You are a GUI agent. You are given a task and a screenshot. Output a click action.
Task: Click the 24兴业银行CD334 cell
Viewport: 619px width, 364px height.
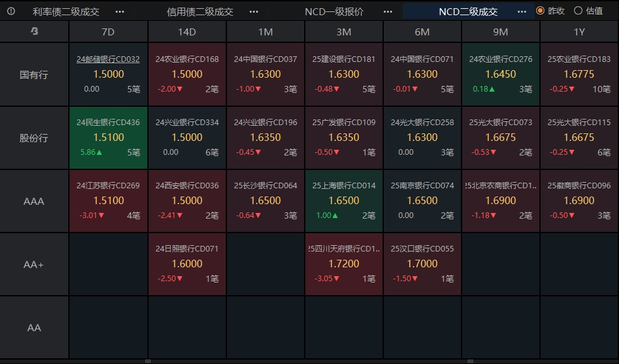[187, 138]
